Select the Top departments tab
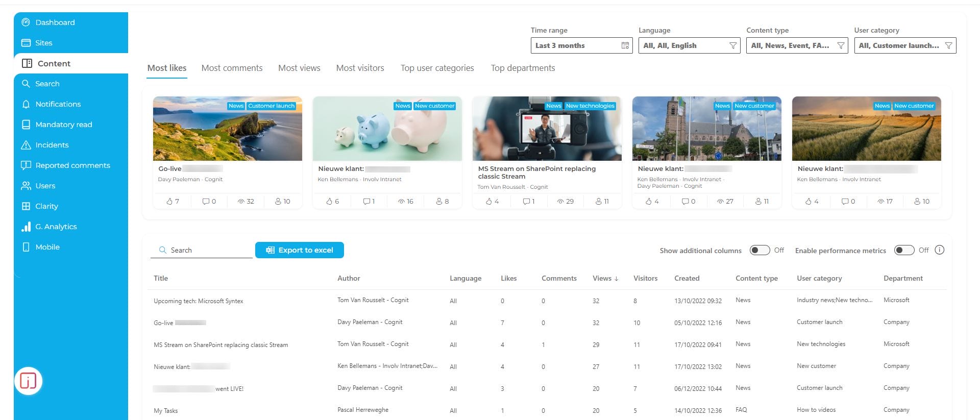Image resolution: width=980 pixels, height=420 pixels. [523, 68]
